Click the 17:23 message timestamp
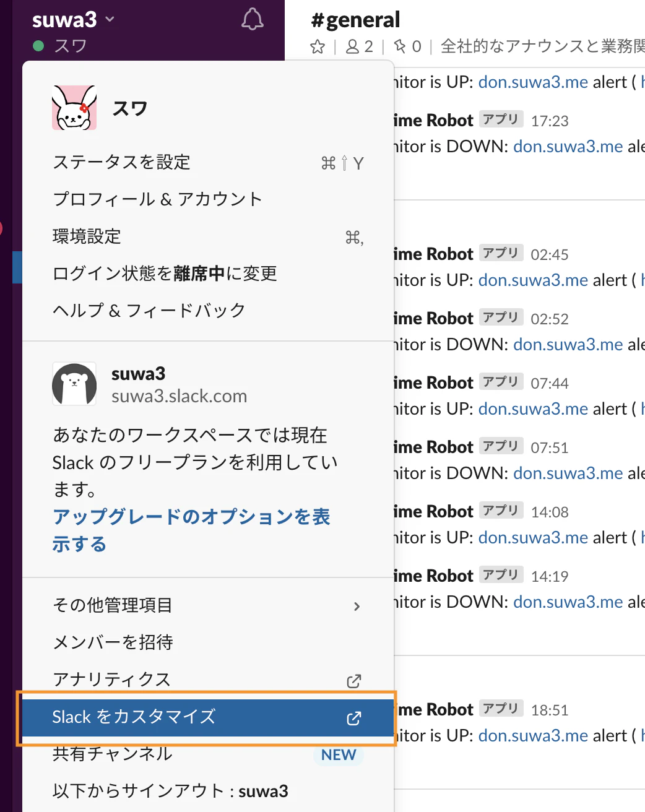645x812 pixels. point(550,121)
